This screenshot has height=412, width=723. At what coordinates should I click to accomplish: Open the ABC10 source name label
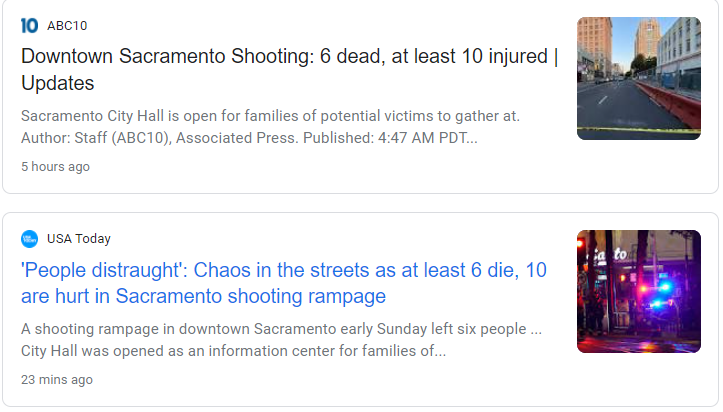67,25
